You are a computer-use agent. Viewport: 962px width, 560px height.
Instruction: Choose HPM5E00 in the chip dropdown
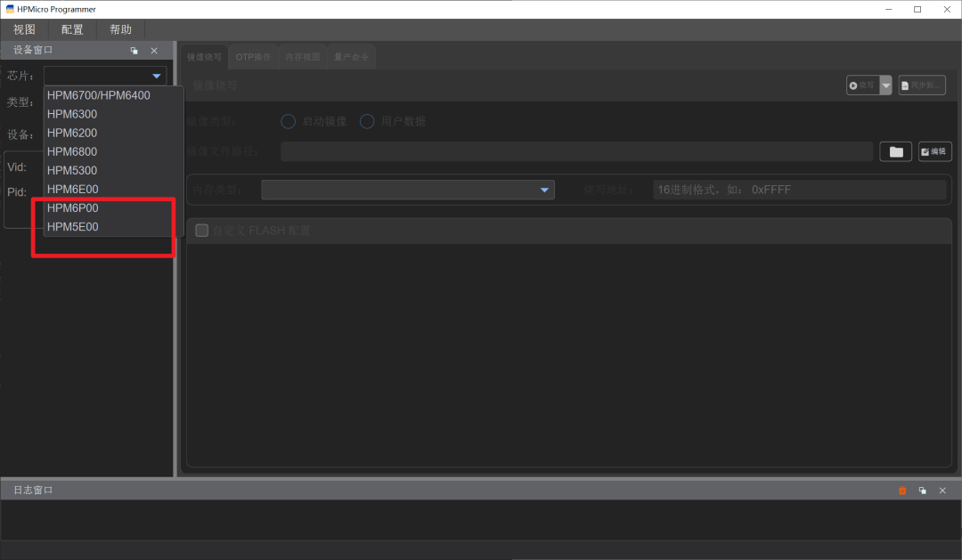click(113, 227)
